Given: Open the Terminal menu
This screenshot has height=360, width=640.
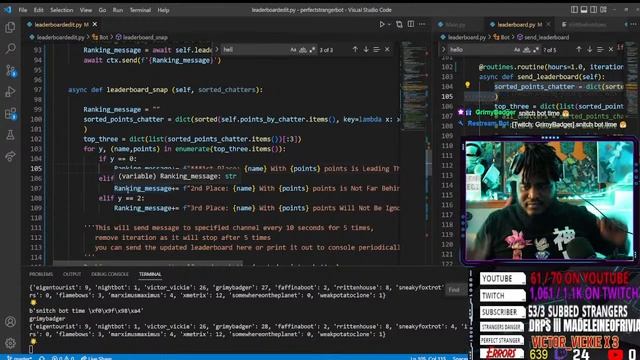Looking at the screenshot, I should [x=140, y=10].
